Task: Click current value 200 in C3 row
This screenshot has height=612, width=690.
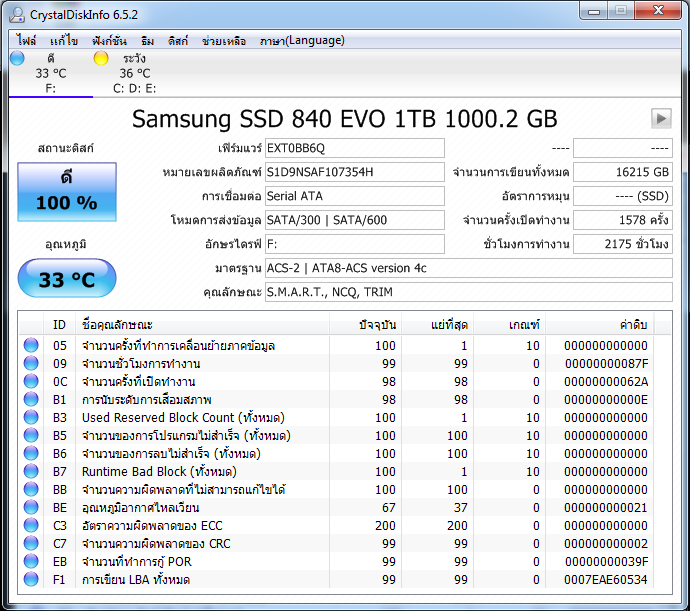Action: (x=385, y=526)
